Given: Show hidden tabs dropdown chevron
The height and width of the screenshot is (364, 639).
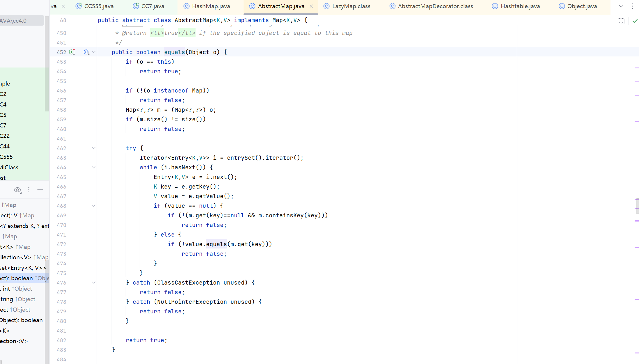Looking at the screenshot, I should point(621,6).
